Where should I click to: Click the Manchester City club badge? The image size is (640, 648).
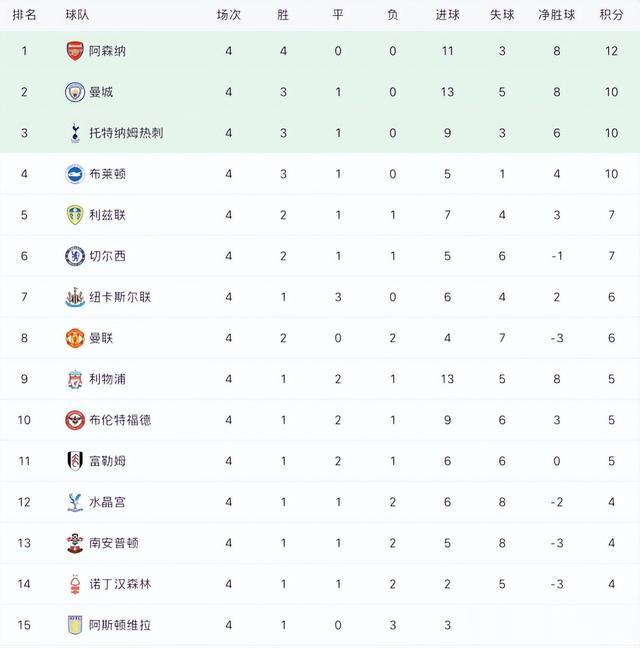point(75,92)
